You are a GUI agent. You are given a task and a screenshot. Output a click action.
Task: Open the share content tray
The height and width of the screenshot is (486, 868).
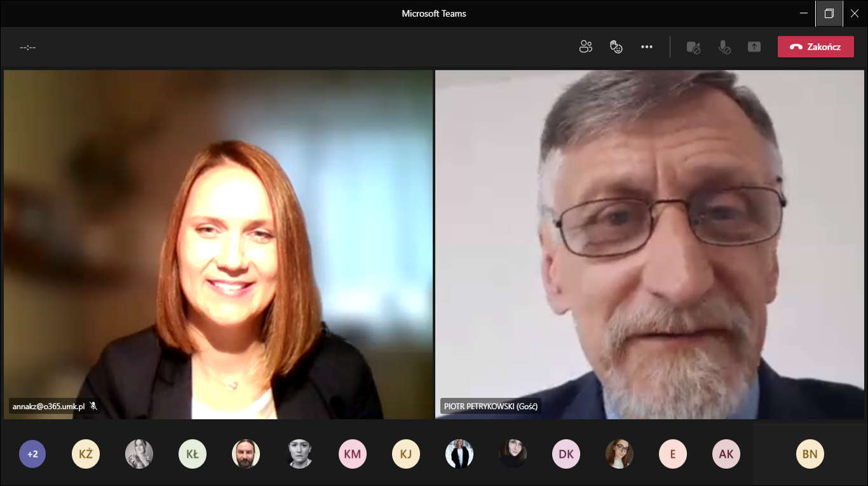(754, 47)
